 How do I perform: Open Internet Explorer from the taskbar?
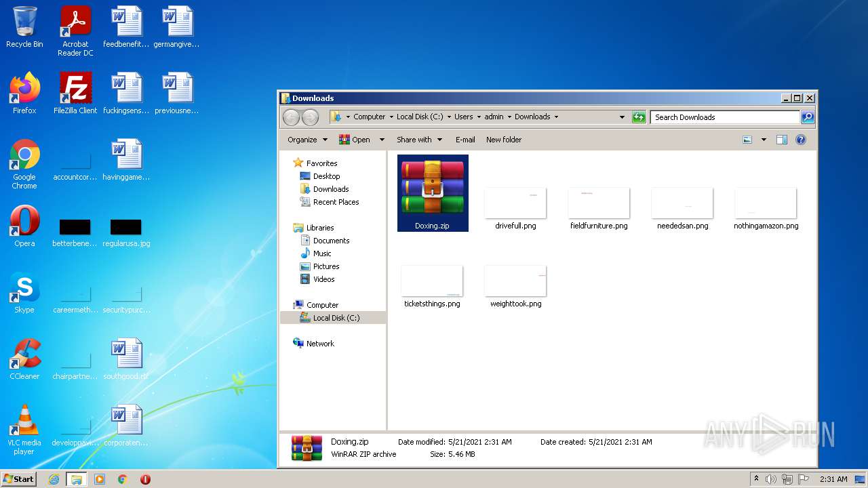54,479
